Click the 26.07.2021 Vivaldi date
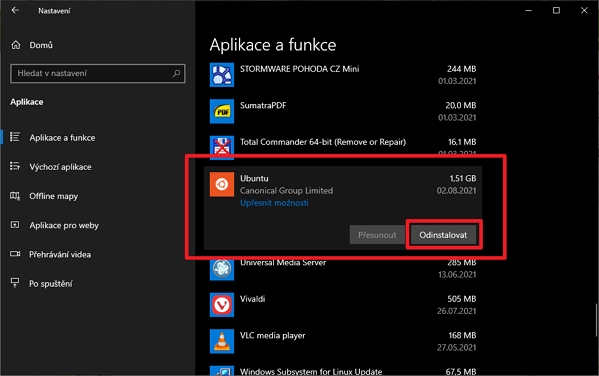The image size is (599, 376). tap(457, 311)
